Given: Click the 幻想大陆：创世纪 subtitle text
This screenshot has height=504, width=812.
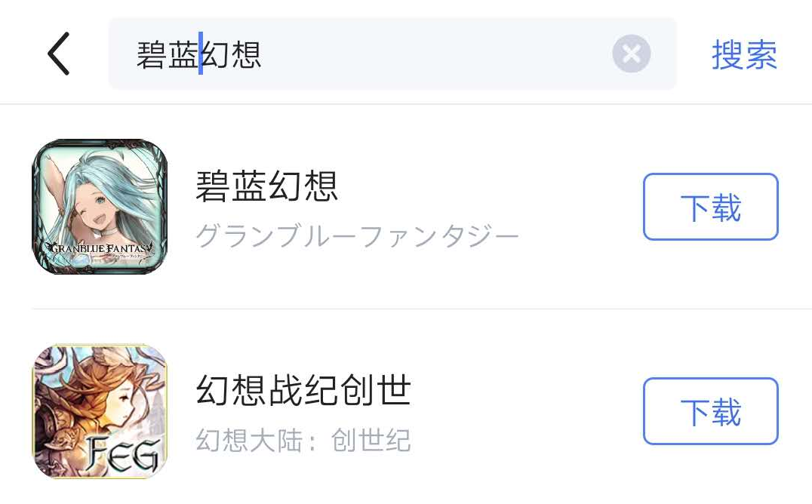Looking at the screenshot, I should (303, 441).
